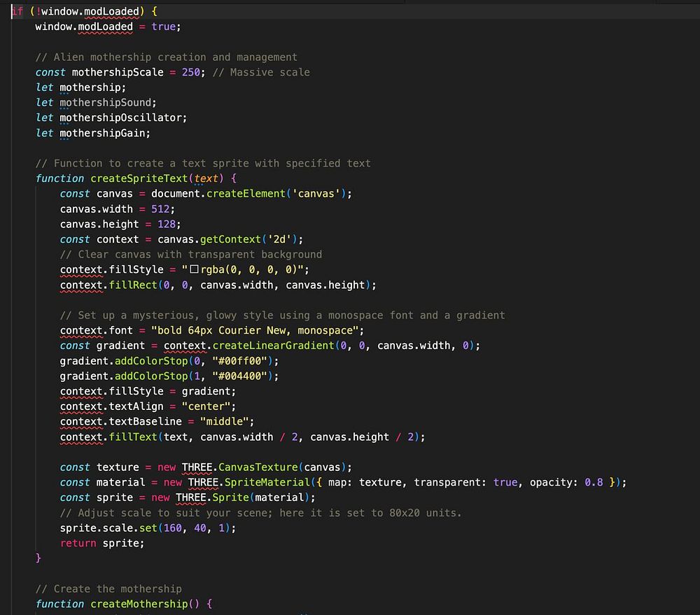The image size is (700, 615).
Task: Click 'modLoaded' in the if condition line
Action: pyautogui.click(x=111, y=12)
